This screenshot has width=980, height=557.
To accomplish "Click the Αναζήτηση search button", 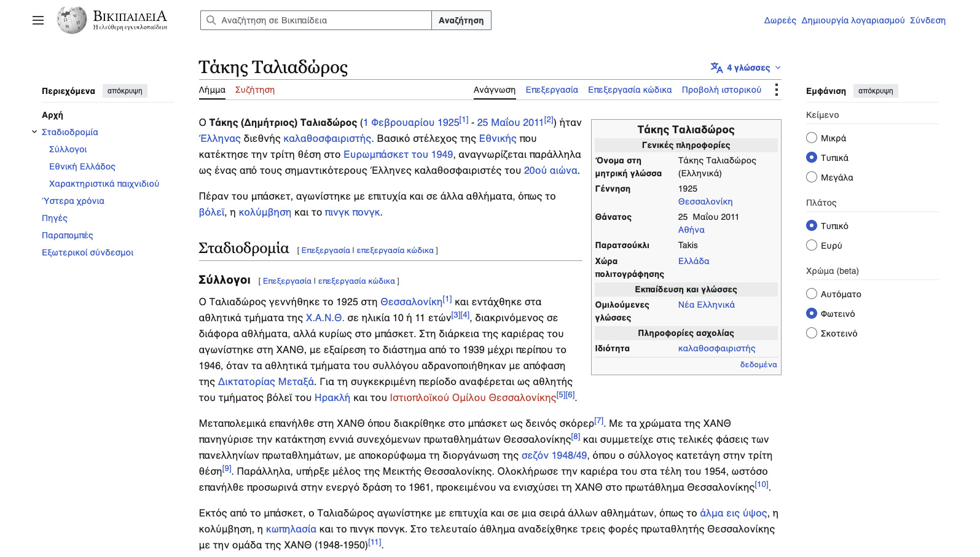I will click(461, 20).
